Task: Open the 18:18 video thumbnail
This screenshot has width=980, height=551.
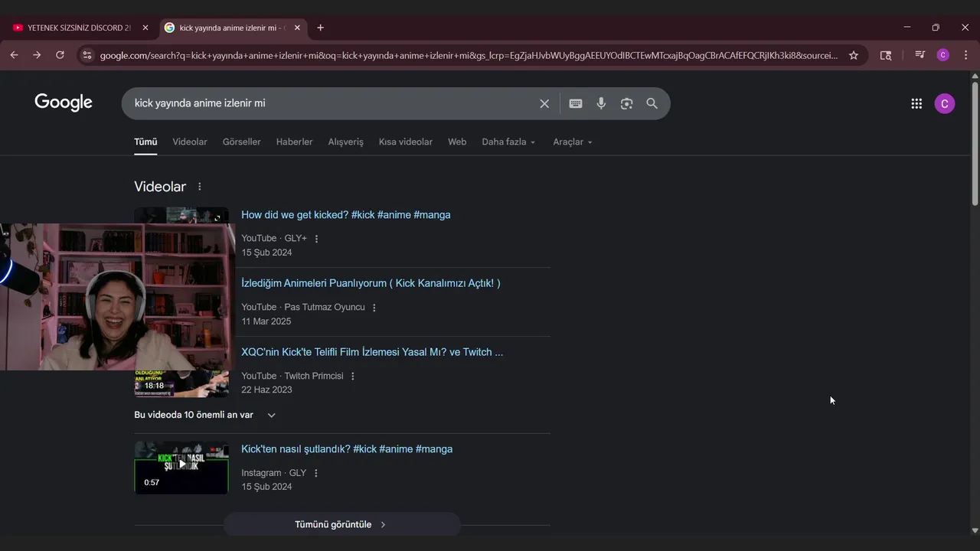Action: [181, 384]
